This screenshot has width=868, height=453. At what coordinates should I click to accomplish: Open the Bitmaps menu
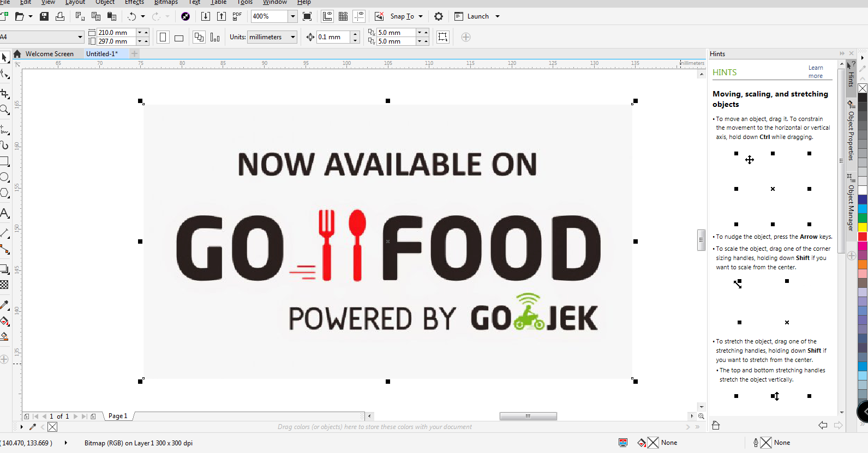(x=166, y=2)
